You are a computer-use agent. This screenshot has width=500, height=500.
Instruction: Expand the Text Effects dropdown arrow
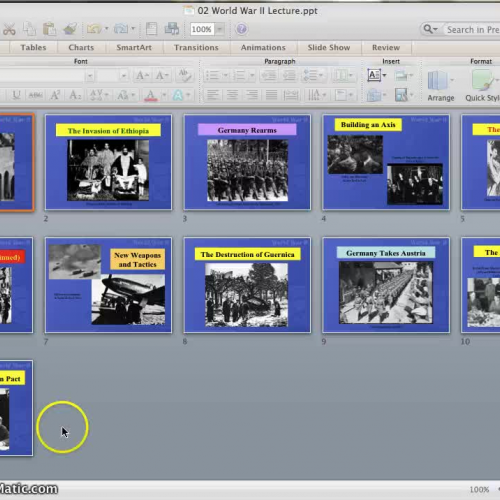pos(188,95)
